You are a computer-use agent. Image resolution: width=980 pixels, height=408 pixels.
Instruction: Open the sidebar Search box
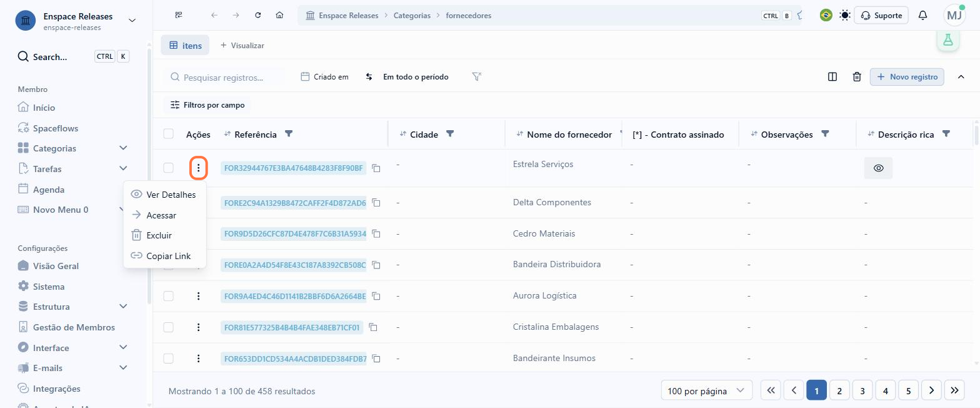click(74, 56)
